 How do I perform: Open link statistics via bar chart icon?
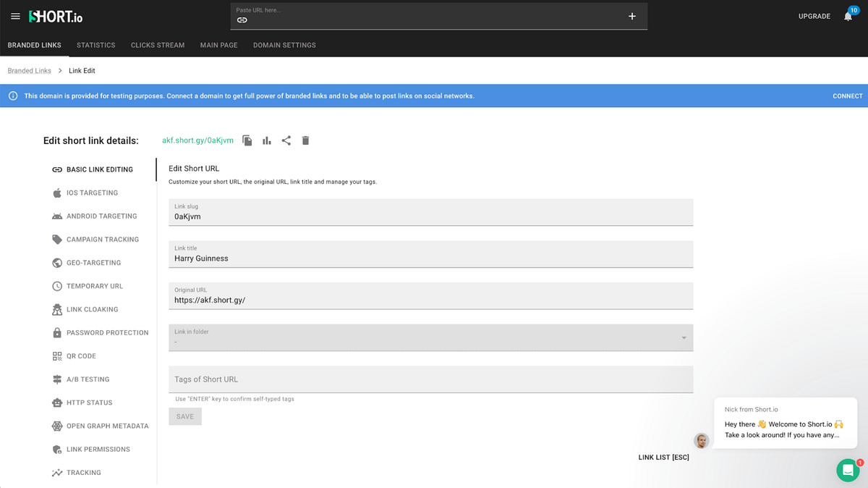tap(266, 140)
